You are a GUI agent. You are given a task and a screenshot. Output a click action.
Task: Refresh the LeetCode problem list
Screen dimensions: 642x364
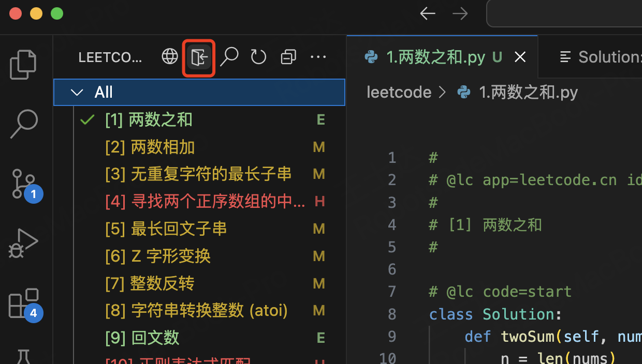point(258,57)
